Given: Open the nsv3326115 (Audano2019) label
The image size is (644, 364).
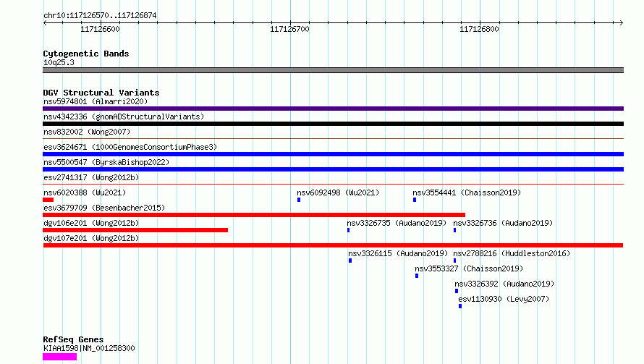Looking at the screenshot, I should pyautogui.click(x=398, y=253).
